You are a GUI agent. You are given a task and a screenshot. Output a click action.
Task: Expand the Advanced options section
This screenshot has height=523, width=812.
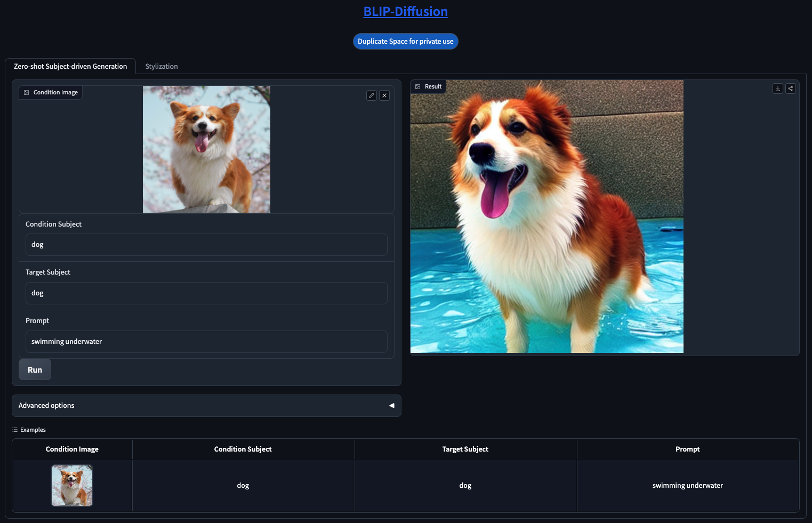(x=206, y=406)
